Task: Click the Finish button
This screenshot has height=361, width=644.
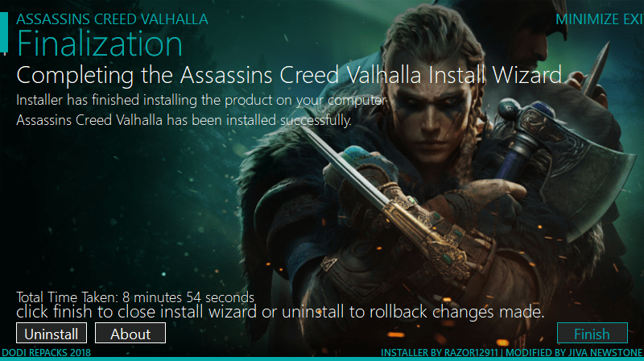Action: tap(592, 333)
